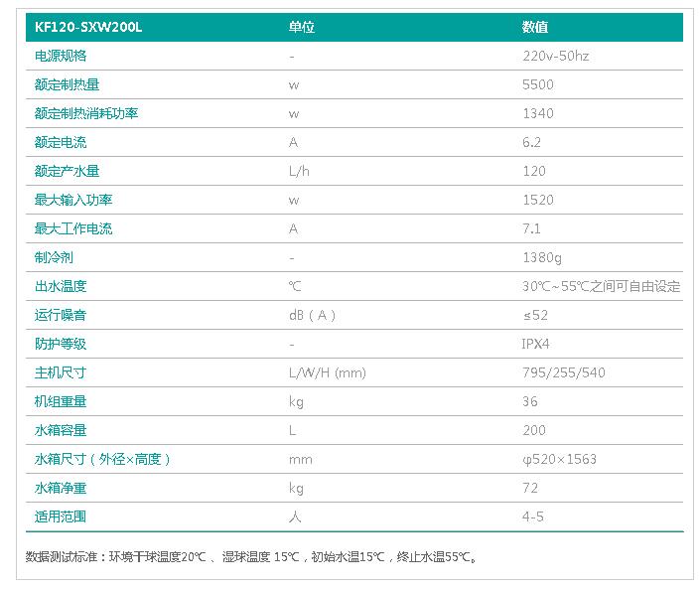Select the 最大输入功率 row label

pyautogui.click(x=73, y=201)
